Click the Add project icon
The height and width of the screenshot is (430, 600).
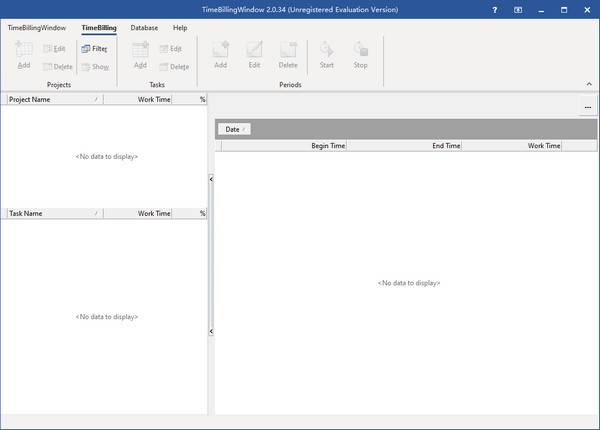[x=24, y=49]
